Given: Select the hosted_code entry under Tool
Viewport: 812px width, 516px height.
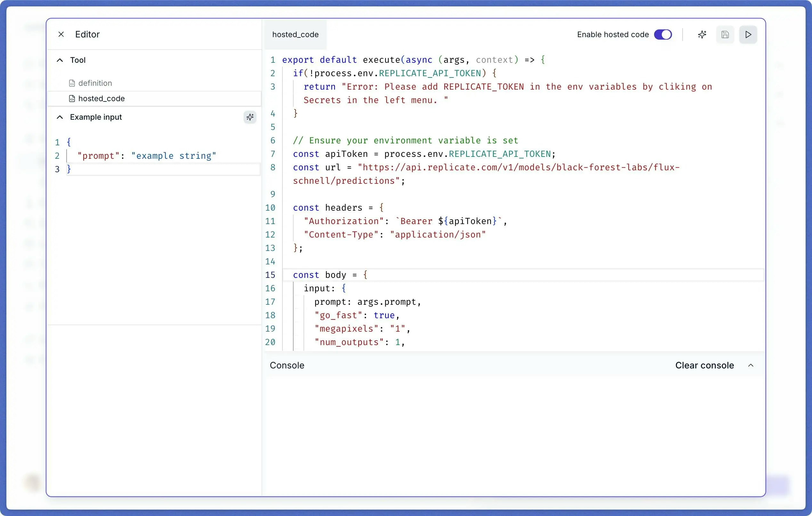Looking at the screenshot, I should coord(101,98).
